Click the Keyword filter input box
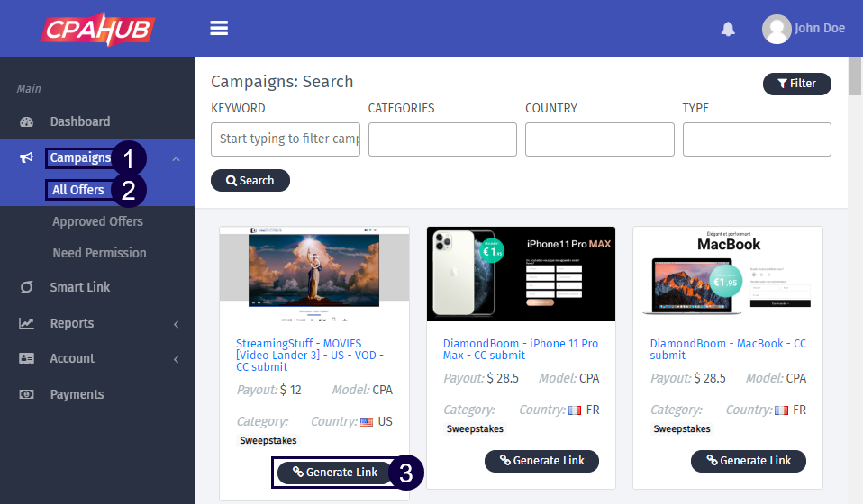The image size is (863, 504). tap(285, 139)
